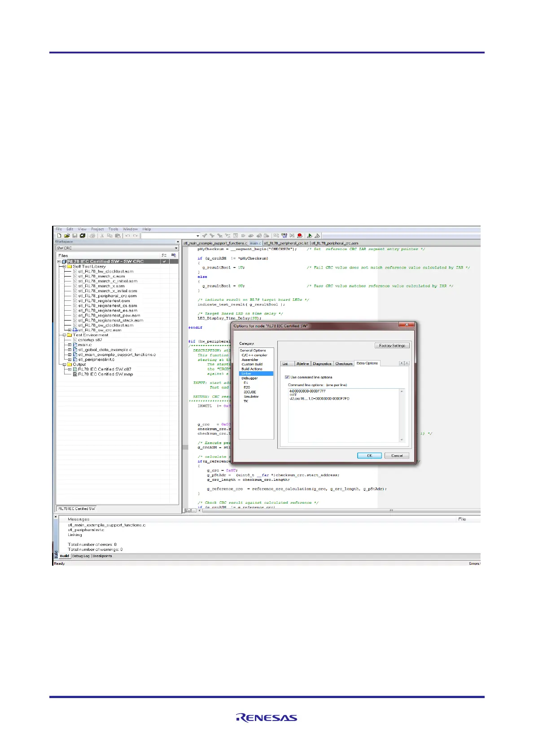Screen dimensions: 534x756
Task: Click OK in the Options dialog
Action: click(x=370, y=456)
